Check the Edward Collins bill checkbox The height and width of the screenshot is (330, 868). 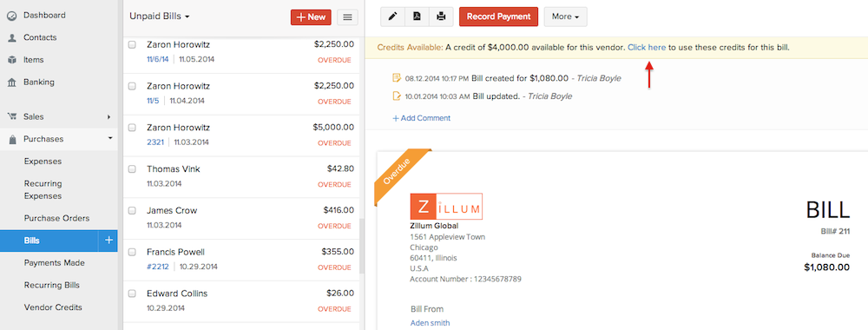pos(132,294)
